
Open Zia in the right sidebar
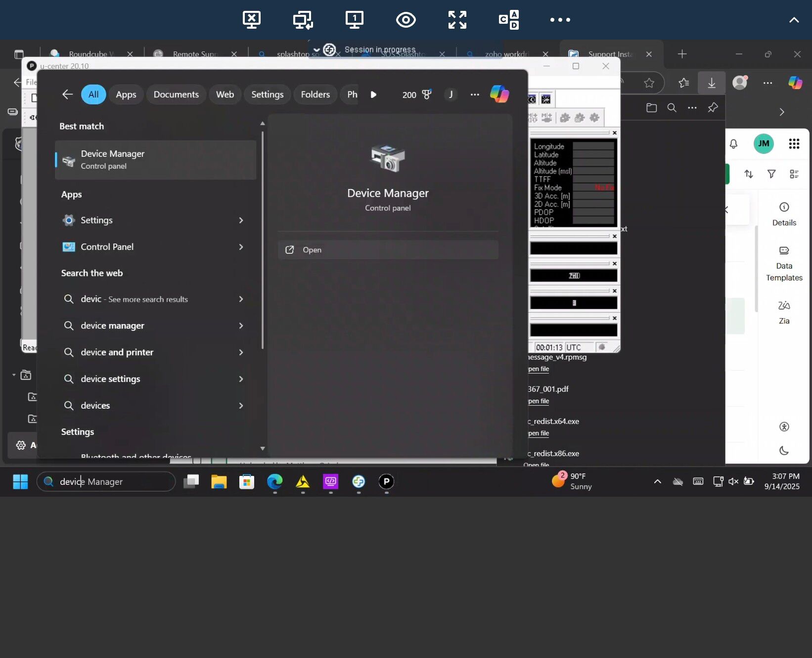pos(784,313)
